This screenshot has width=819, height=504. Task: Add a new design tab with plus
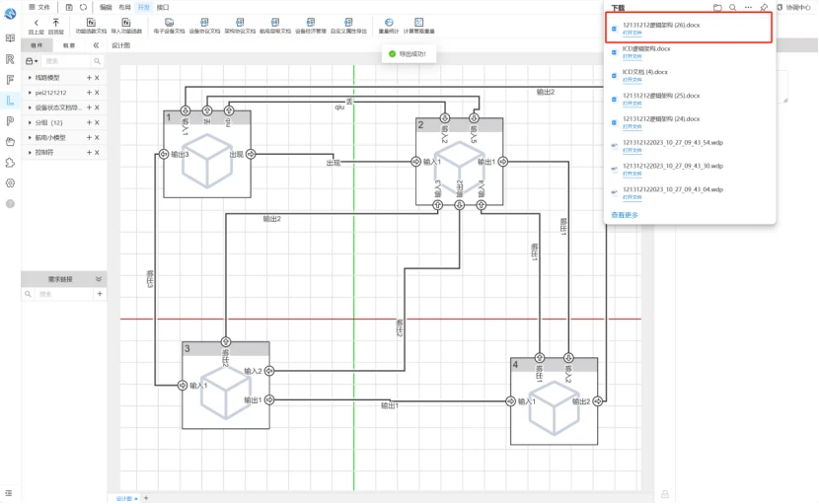(146, 498)
